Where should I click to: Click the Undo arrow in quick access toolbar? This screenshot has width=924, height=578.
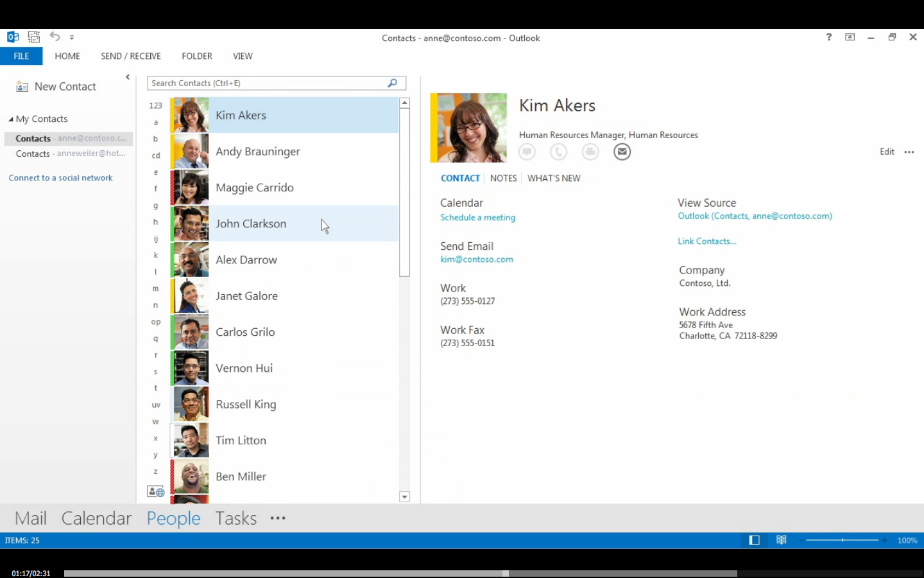click(55, 37)
